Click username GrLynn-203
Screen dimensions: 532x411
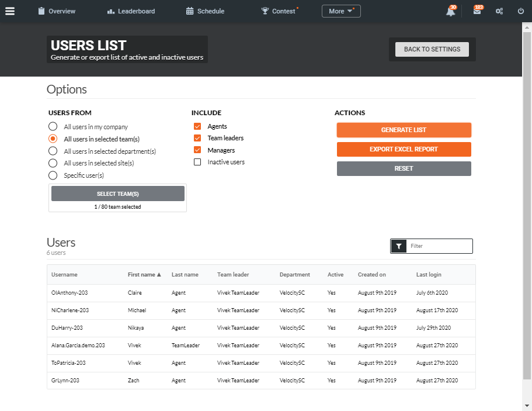[x=65, y=381]
